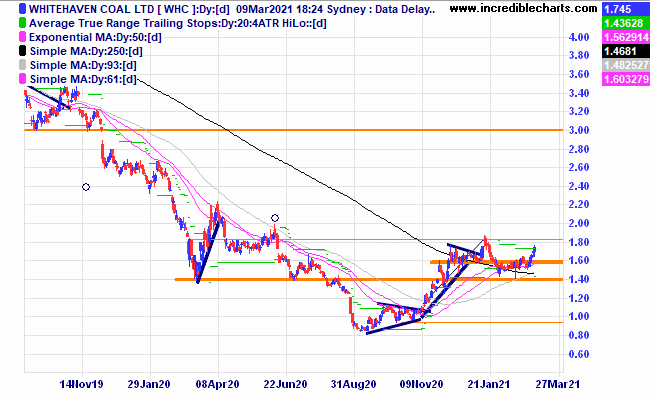Click the 22Jun20 date axis label
The height and width of the screenshot is (395, 651).
point(285,384)
